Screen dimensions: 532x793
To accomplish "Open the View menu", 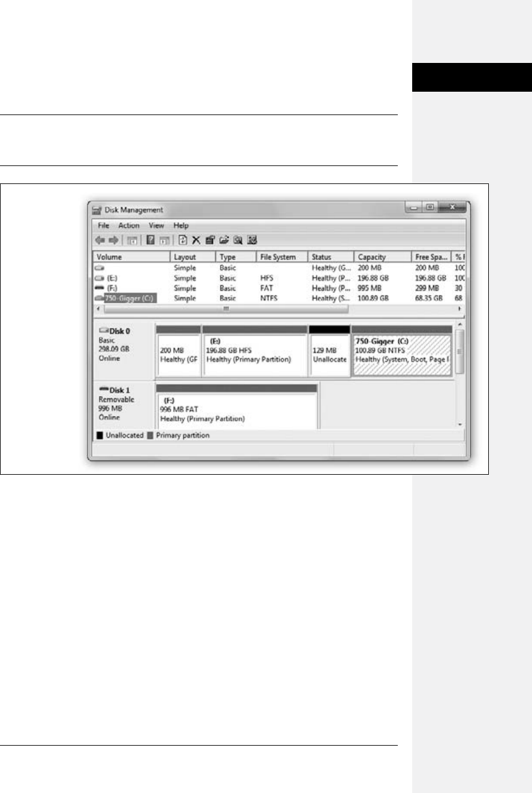I will 156,225.
